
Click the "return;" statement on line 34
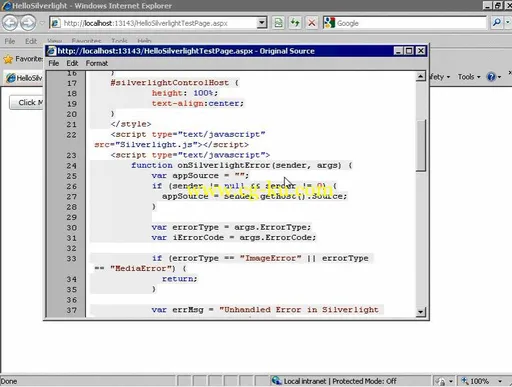pos(180,279)
